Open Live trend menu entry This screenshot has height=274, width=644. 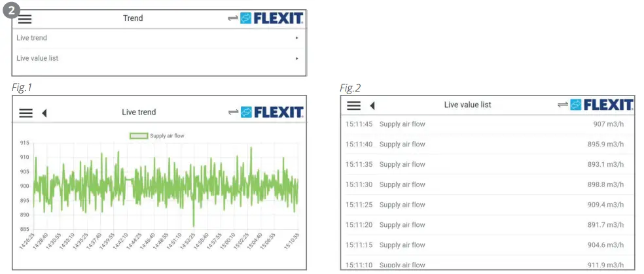(x=158, y=38)
